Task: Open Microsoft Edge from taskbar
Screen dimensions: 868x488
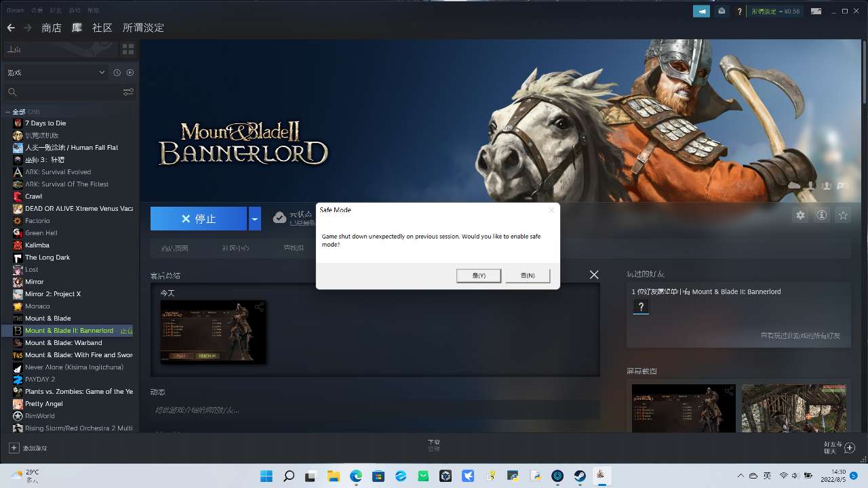Action: click(x=356, y=476)
